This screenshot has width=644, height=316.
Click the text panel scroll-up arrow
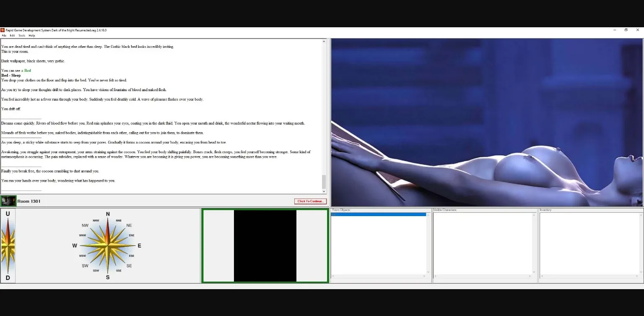(324, 42)
